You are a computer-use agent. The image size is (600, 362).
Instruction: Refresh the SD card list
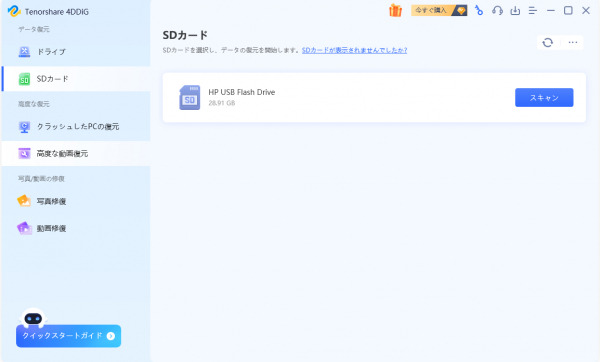[x=548, y=42]
